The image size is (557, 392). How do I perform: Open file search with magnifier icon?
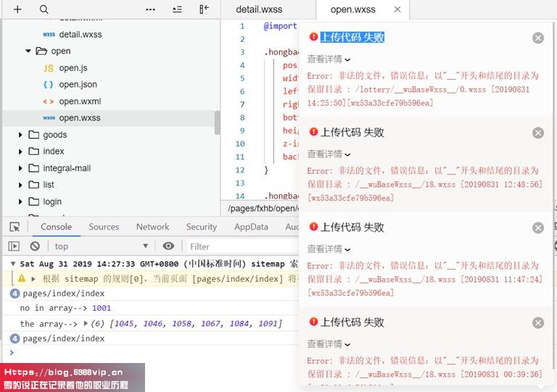pos(44,9)
